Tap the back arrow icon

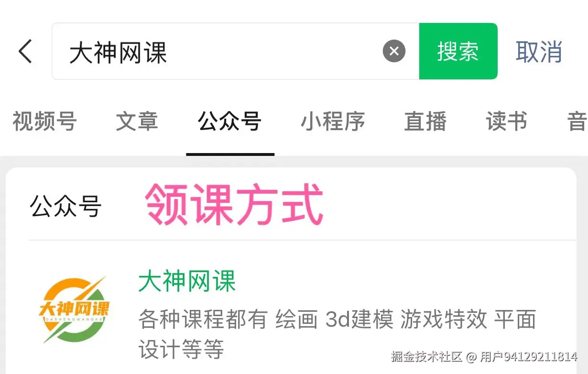(25, 51)
